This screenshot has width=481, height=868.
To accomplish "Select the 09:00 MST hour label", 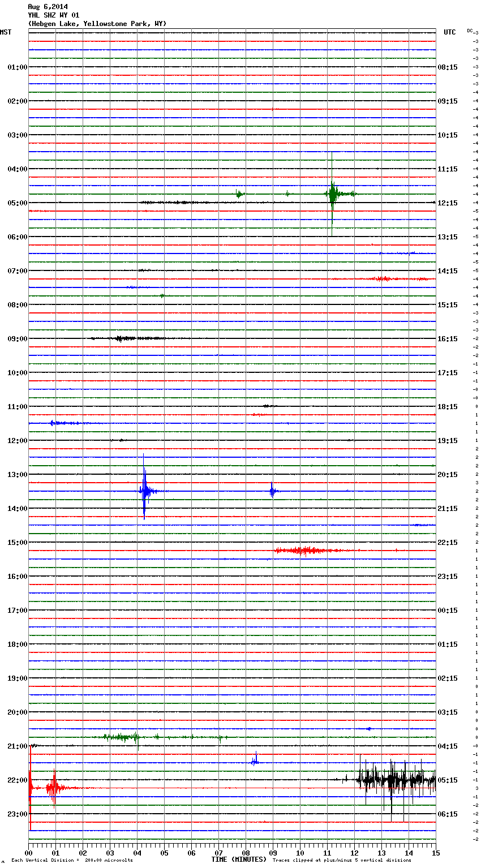I will coord(17,339).
